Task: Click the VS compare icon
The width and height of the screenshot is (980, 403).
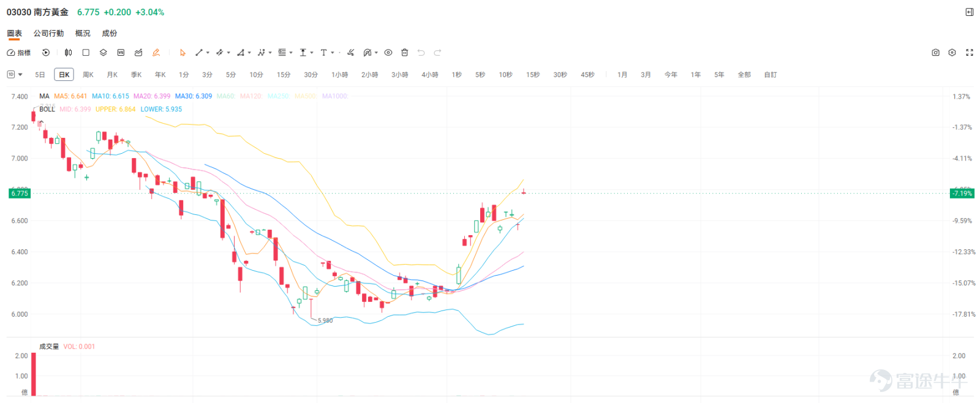Action: click(121, 53)
